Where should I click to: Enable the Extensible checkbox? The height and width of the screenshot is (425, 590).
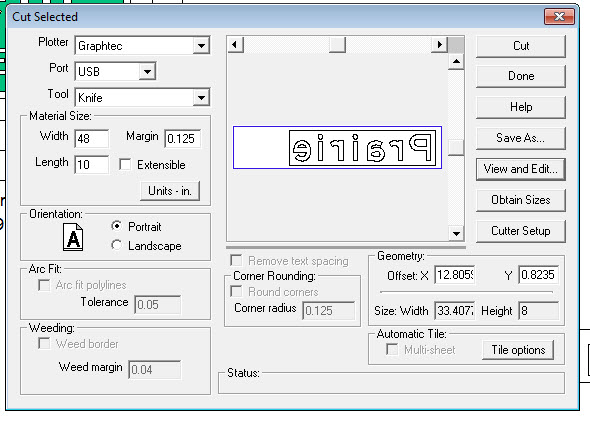click(x=125, y=165)
